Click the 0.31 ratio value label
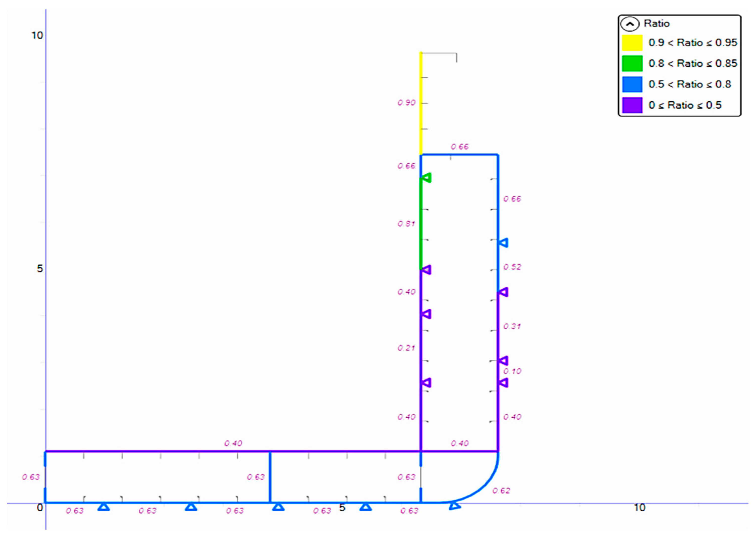This screenshot has height=542, width=756. (512, 326)
